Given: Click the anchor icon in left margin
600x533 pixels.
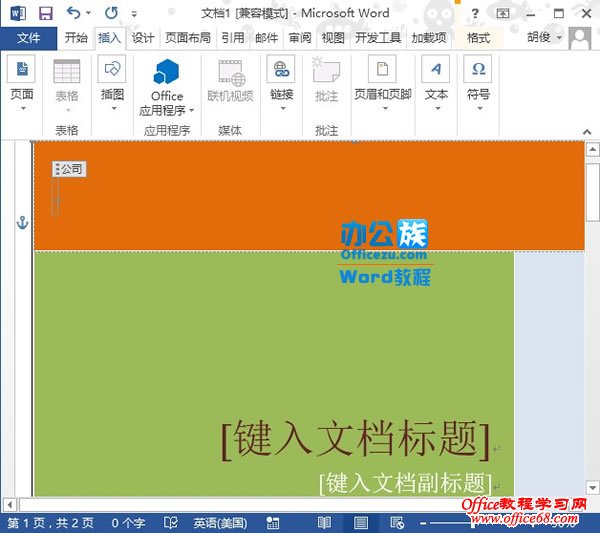Looking at the screenshot, I should (x=23, y=223).
